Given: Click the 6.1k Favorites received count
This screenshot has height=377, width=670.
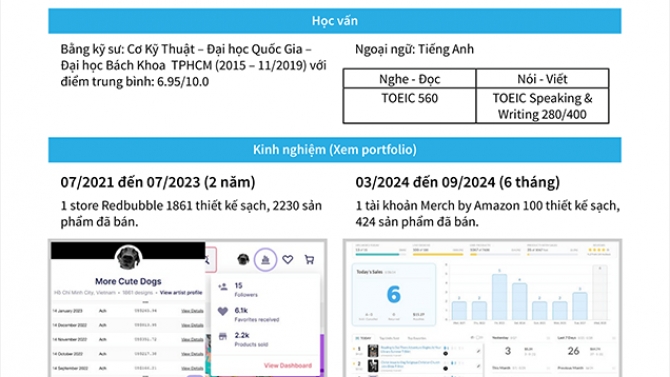Looking at the screenshot, I should click(241, 310).
